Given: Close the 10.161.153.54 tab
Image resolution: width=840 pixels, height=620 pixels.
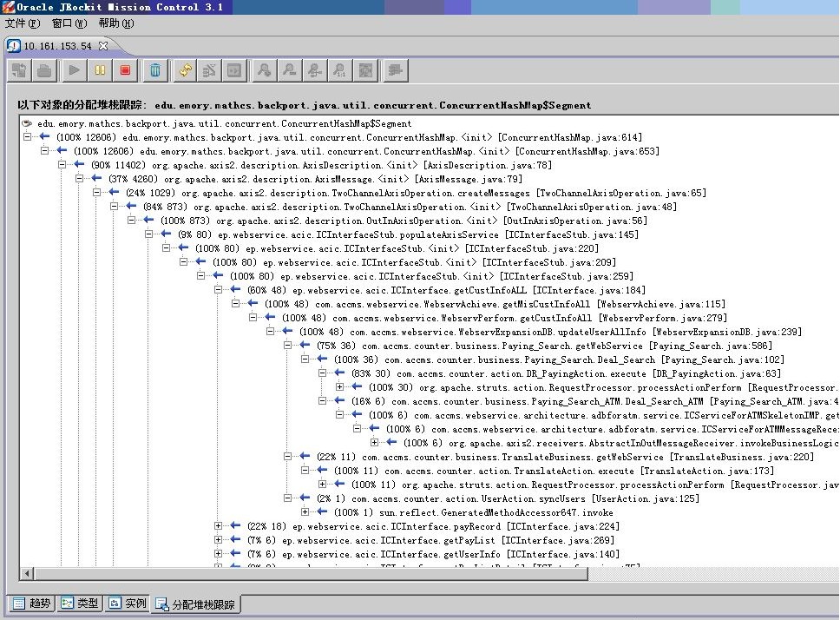Looking at the screenshot, I should point(103,46).
